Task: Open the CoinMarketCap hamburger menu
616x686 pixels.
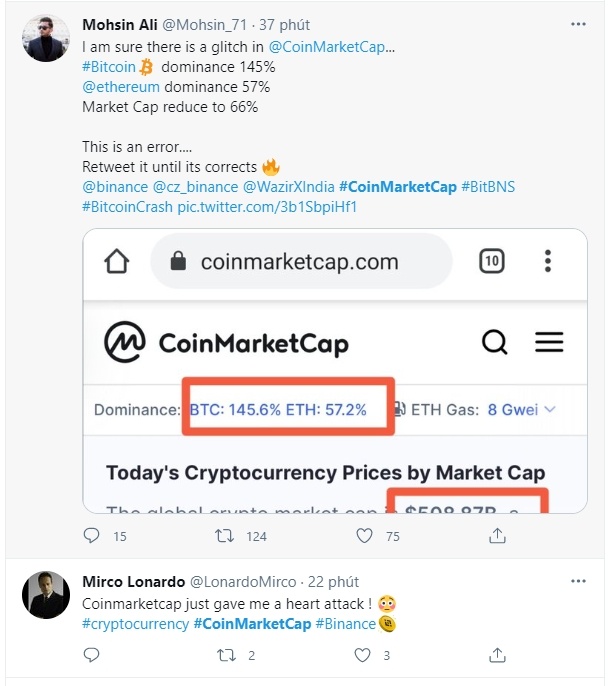Action: [x=549, y=343]
